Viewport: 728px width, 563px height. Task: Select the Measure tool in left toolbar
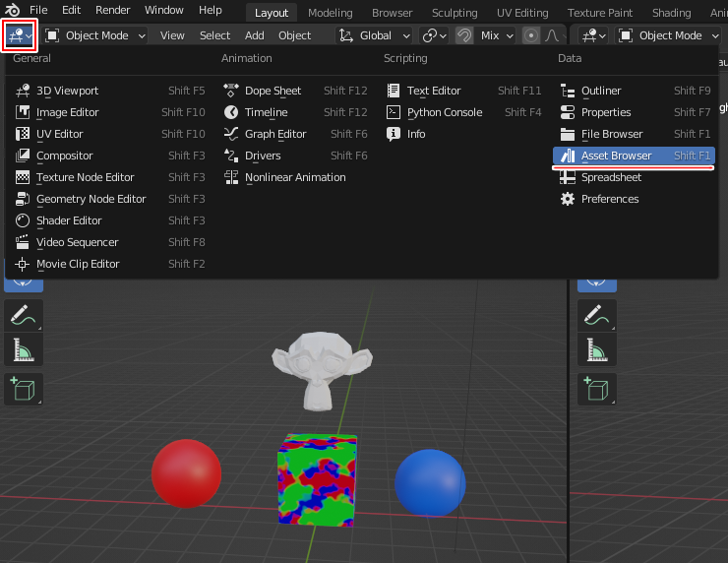[24, 350]
